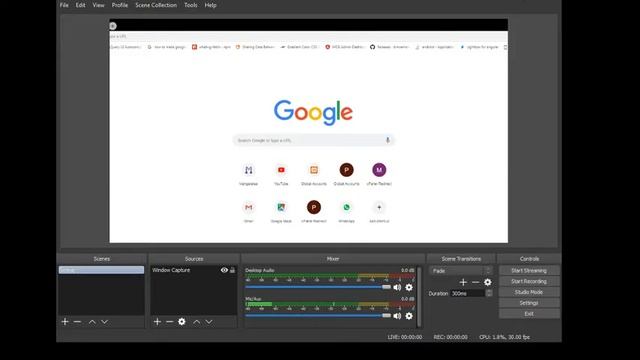The width and height of the screenshot is (640, 360).
Task: Open the Fade transition dropdown
Action: tap(460, 271)
